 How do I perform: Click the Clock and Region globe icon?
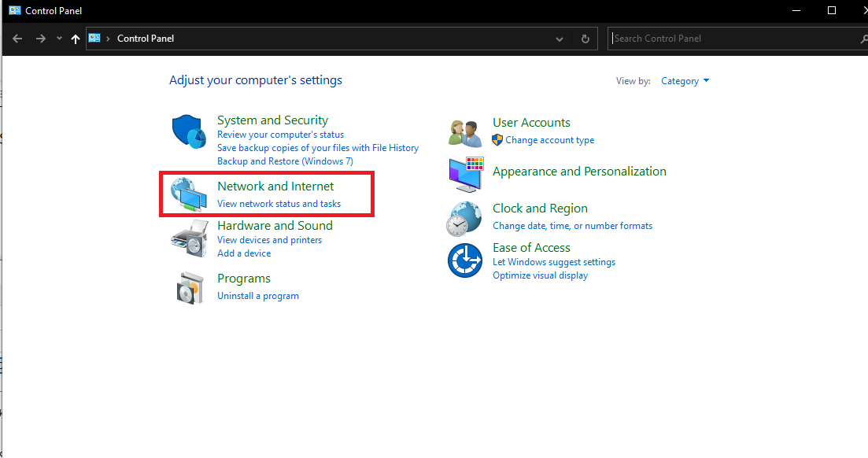(x=464, y=218)
